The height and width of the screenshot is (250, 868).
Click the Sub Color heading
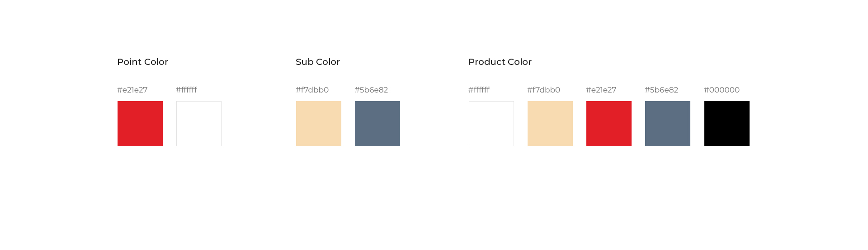point(318,62)
